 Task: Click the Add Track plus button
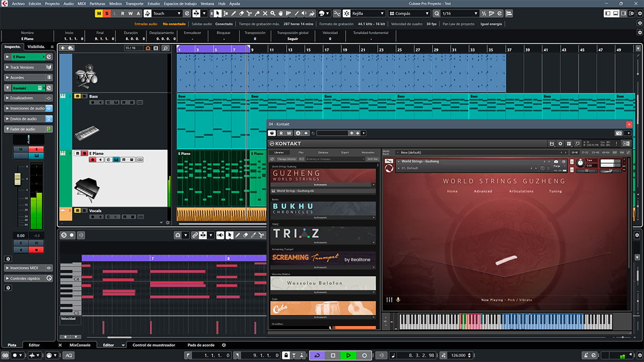62,48
